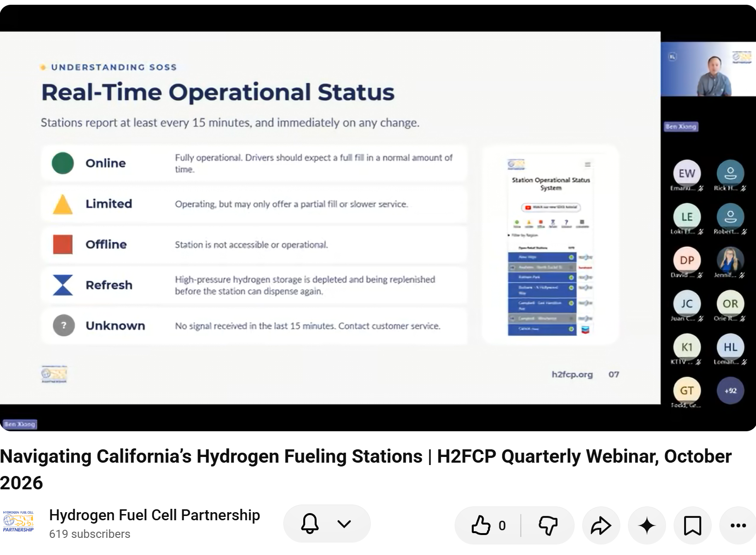756x555 pixels.
Task: Like the video with thumbs up
Action: point(480,525)
